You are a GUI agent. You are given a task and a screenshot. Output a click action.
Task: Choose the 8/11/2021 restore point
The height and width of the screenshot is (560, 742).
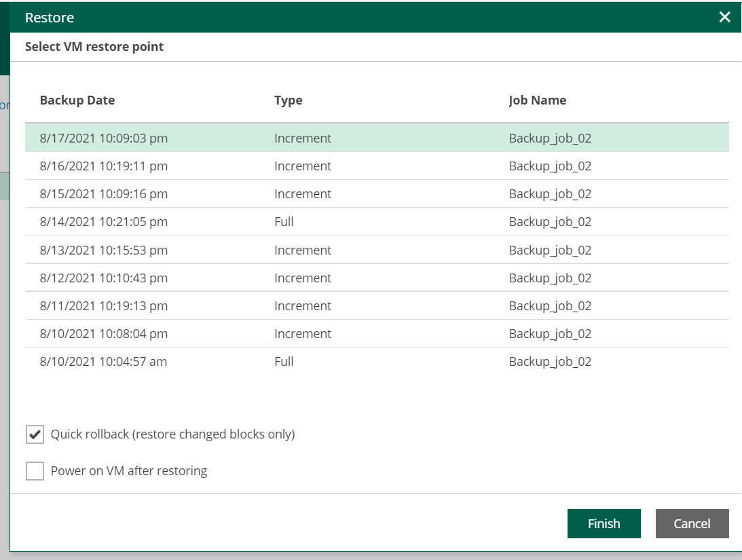tap(272, 305)
